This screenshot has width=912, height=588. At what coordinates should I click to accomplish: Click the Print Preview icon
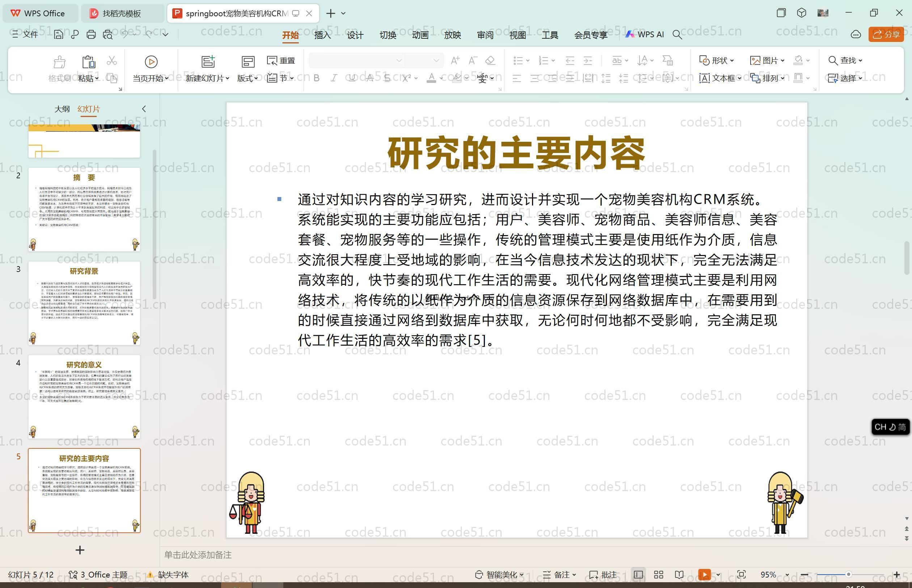108,35
